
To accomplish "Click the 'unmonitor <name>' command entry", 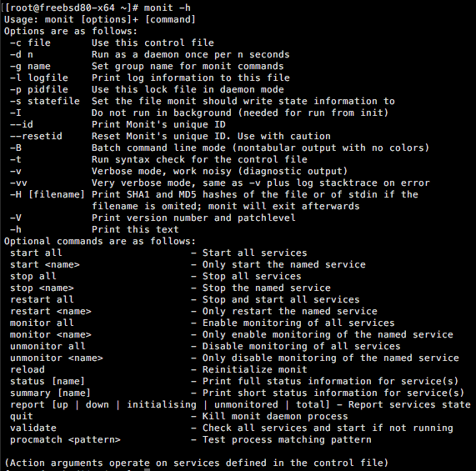I will pyautogui.click(x=57, y=358).
